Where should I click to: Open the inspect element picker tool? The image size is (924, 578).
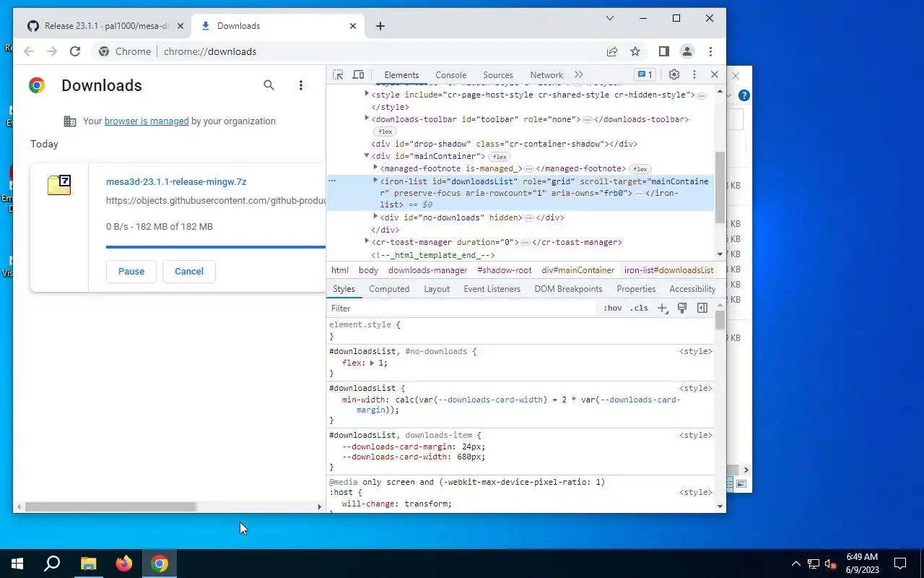[338, 74]
